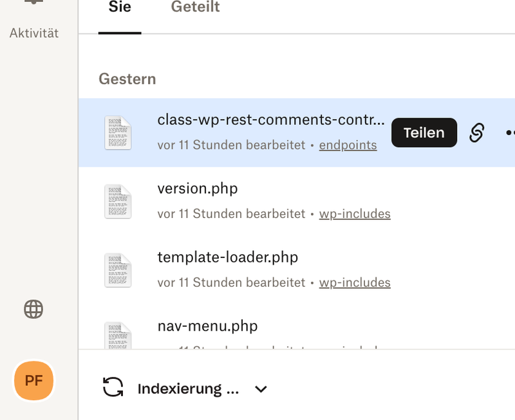Switch to the Geteilt tab
The height and width of the screenshot is (420, 515).
[195, 8]
